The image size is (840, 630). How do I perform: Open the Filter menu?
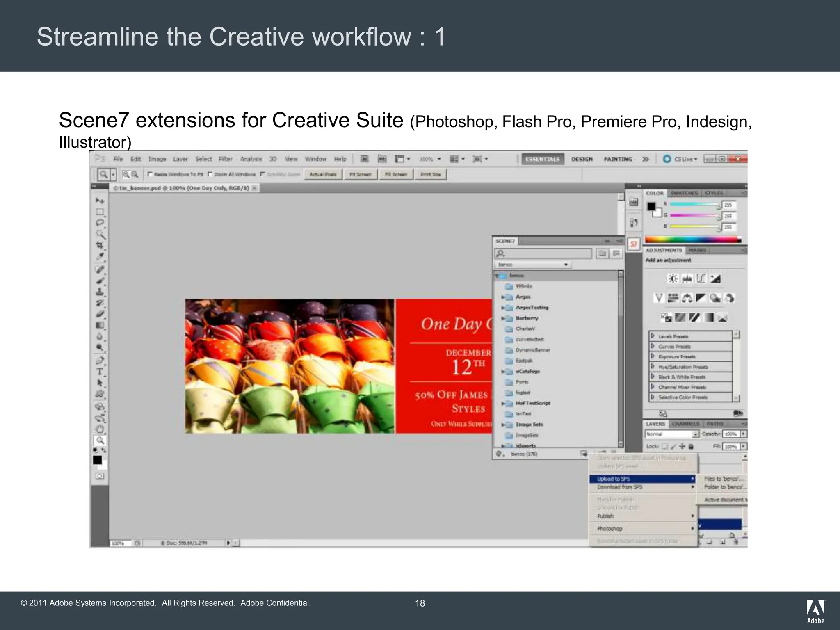226,159
